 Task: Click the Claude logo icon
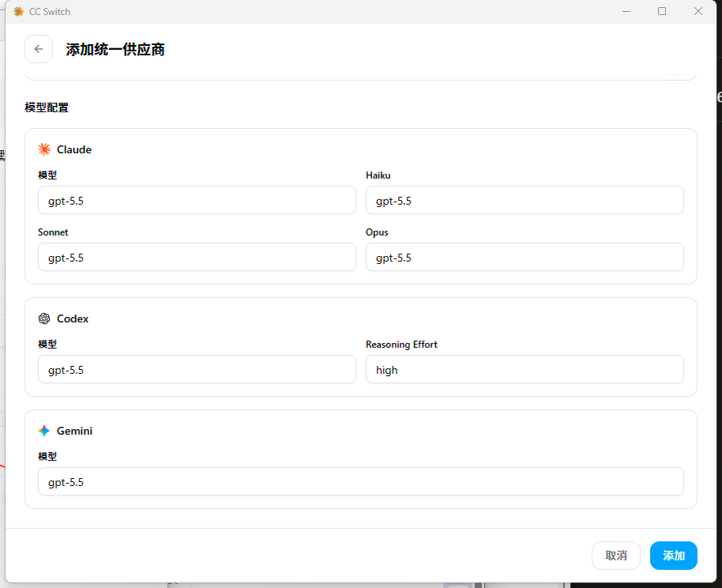point(44,149)
